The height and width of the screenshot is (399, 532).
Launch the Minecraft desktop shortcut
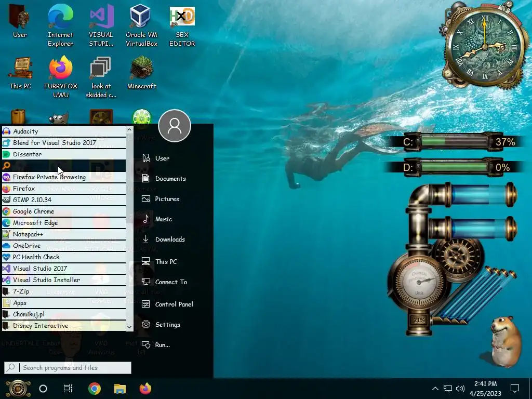tap(141, 73)
